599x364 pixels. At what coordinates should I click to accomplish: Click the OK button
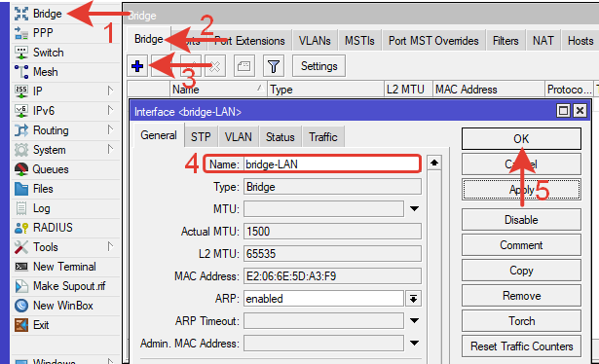tap(521, 139)
